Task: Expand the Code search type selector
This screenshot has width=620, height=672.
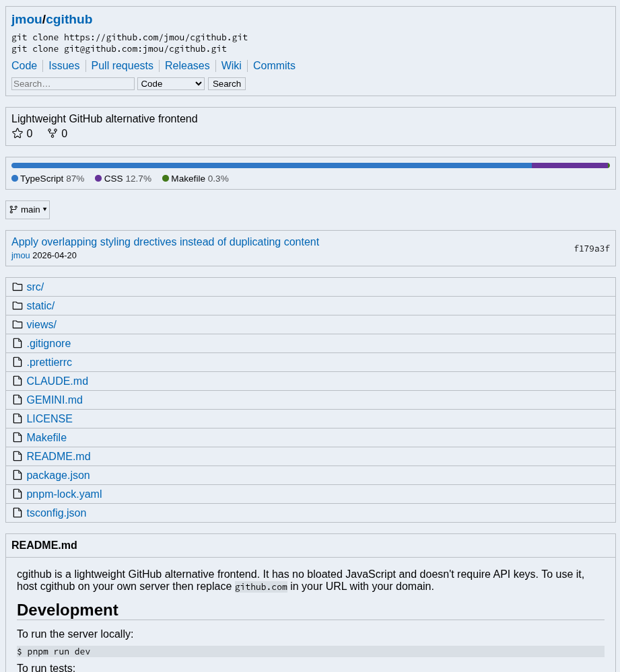Action: click(x=170, y=84)
